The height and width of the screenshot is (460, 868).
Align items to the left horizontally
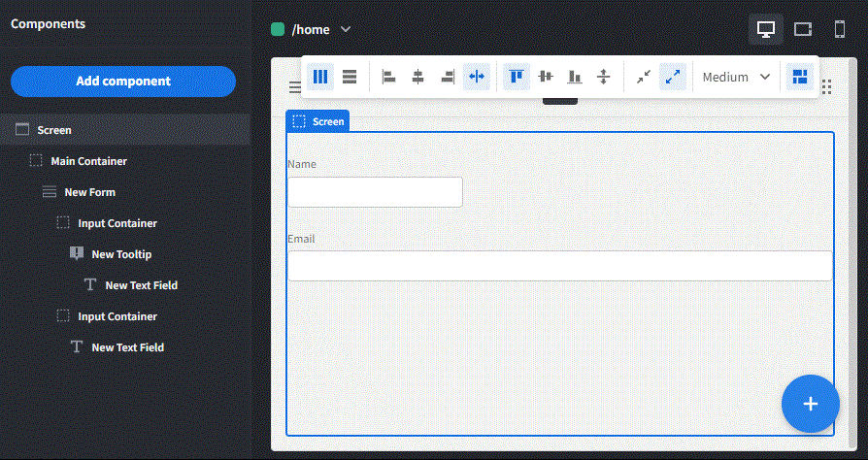(x=389, y=77)
